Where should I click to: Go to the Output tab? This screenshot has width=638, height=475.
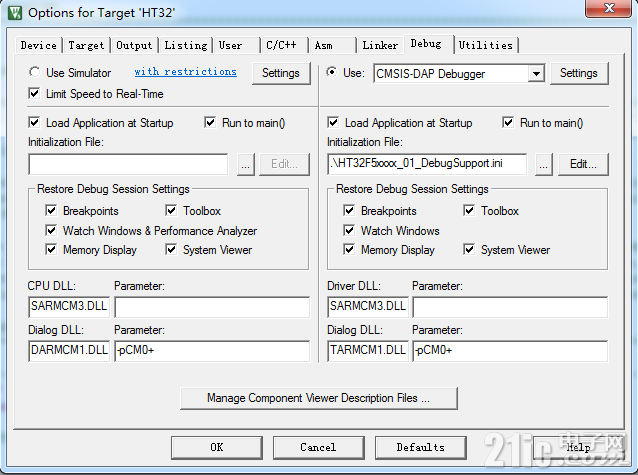pos(134,45)
